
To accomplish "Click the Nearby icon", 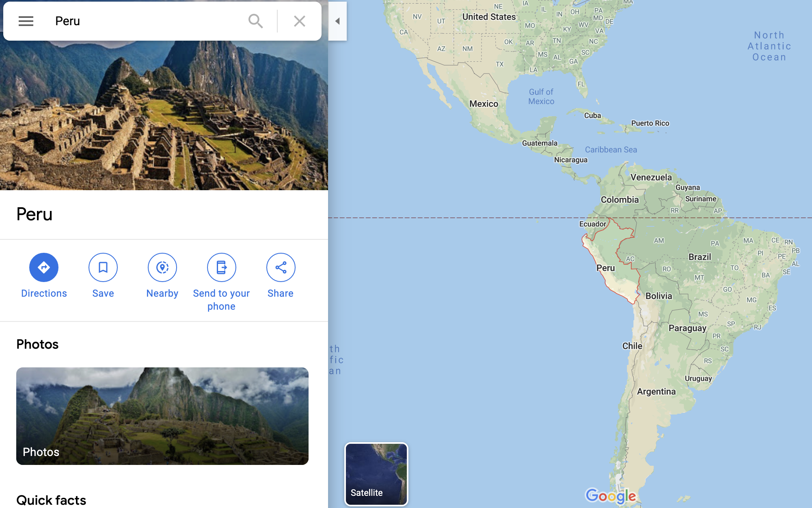I will (162, 267).
